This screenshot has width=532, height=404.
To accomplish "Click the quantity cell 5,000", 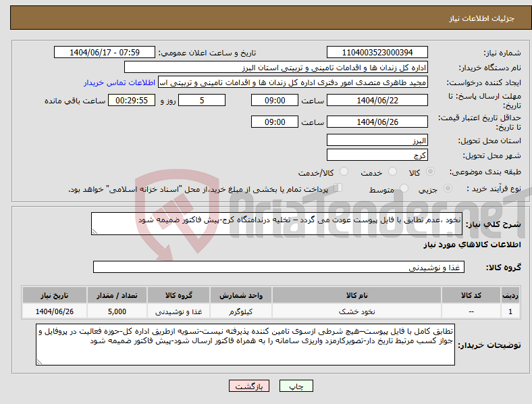I will tap(117, 311).
